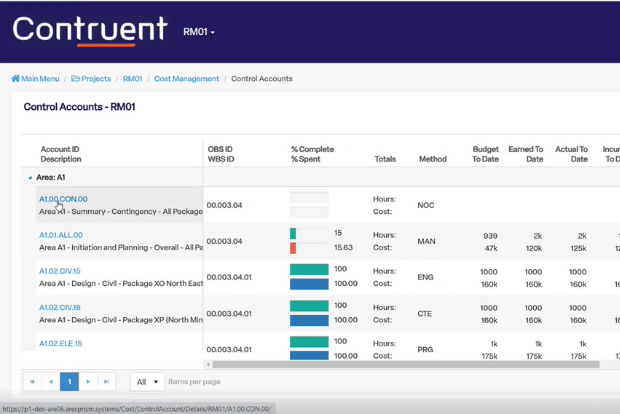Click budget cost value 47k
The width and height of the screenshot is (620, 414).
coord(491,248)
